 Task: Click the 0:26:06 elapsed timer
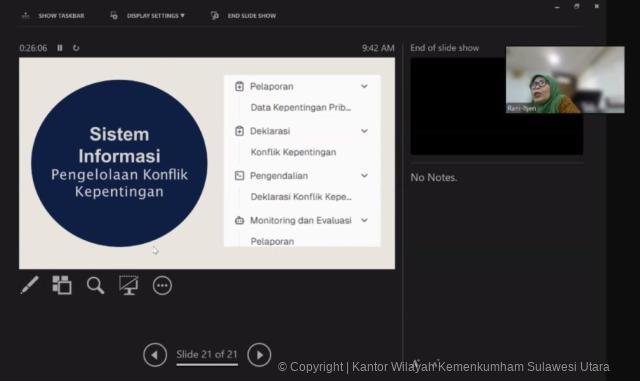click(33, 48)
